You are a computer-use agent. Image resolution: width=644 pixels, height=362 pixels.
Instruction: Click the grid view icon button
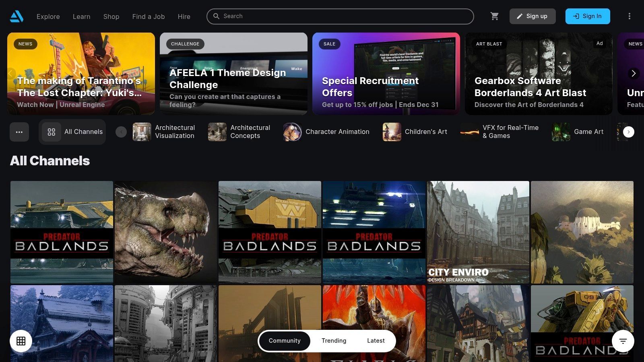click(21, 341)
